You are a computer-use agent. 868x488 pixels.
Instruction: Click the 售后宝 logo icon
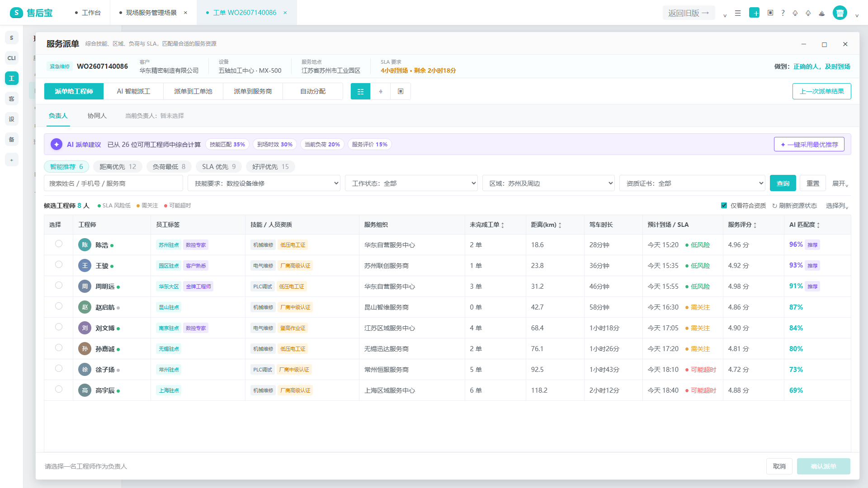[16, 13]
